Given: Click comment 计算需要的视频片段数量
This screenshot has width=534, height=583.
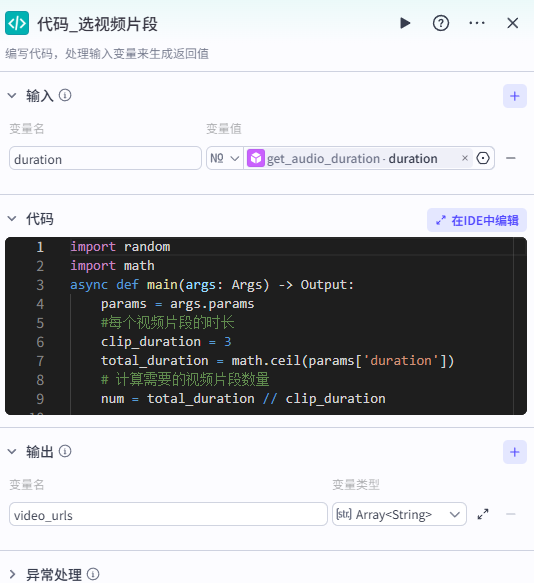Looking at the screenshot, I should click(185, 380).
